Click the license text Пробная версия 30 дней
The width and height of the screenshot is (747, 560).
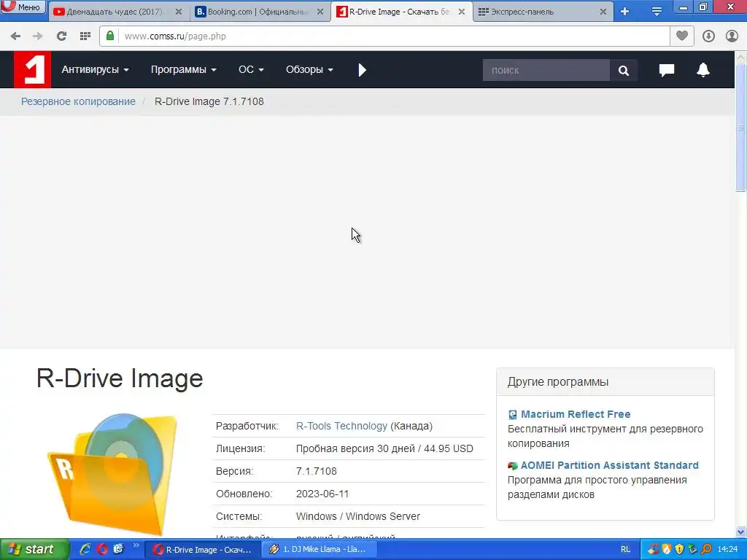pos(355,448)
